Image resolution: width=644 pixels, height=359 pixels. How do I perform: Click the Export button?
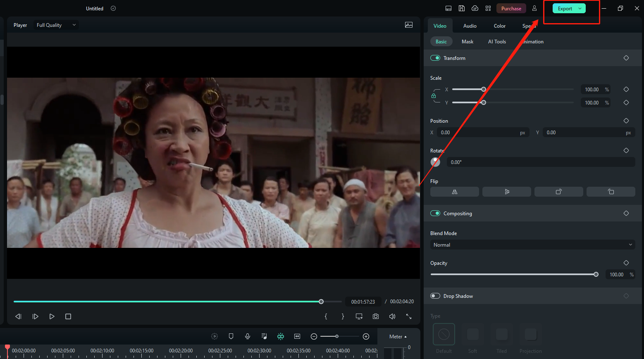pyautogui.click(x=565, y=9)
